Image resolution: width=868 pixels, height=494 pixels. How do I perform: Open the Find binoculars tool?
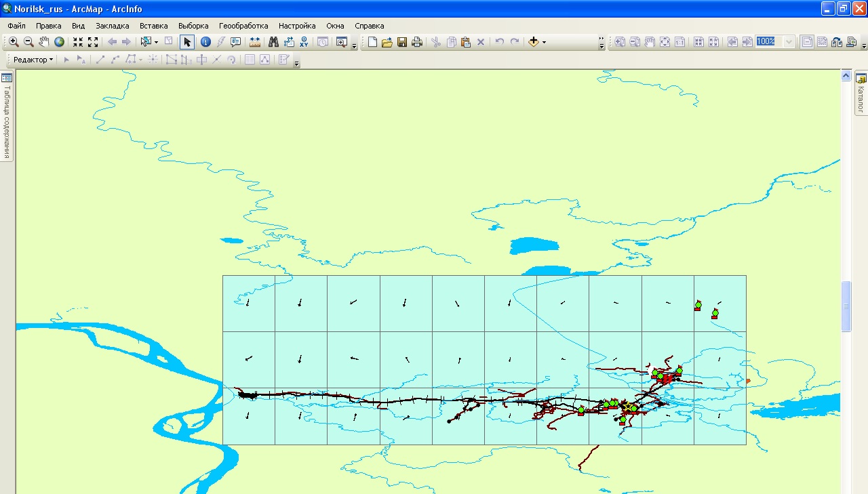pyautogui.click(x=274, y=42)
